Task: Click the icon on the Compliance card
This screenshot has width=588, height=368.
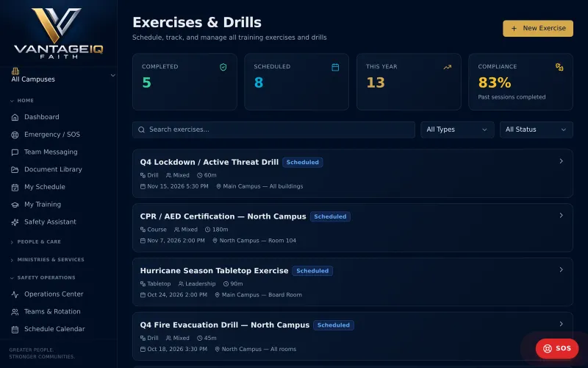Action: coord(559,67)
